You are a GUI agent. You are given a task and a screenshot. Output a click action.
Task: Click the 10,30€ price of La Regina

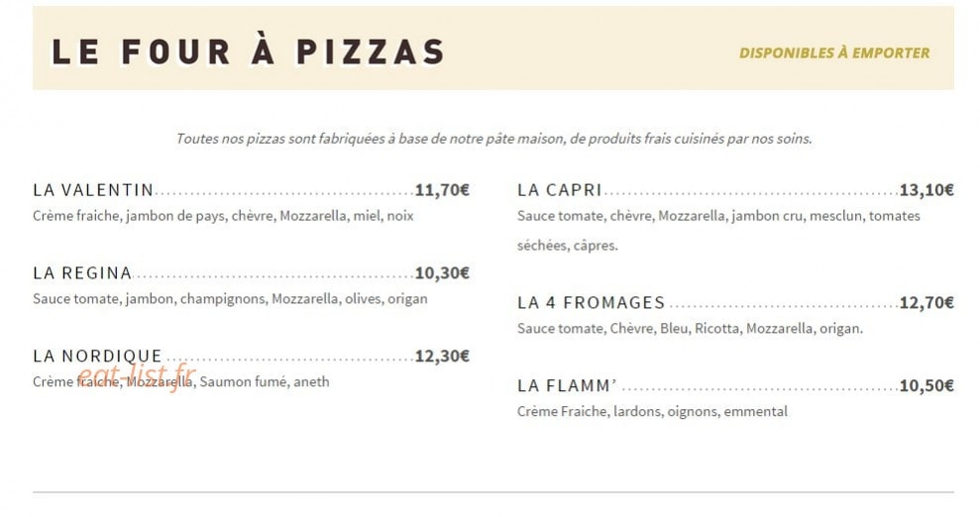[442, 273]
